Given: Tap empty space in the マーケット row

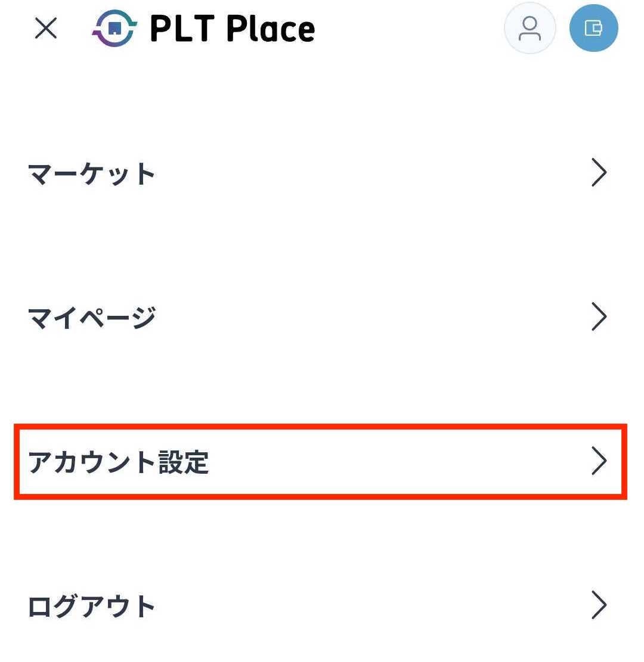Looking at the screenshot, I should pos(370,174).
